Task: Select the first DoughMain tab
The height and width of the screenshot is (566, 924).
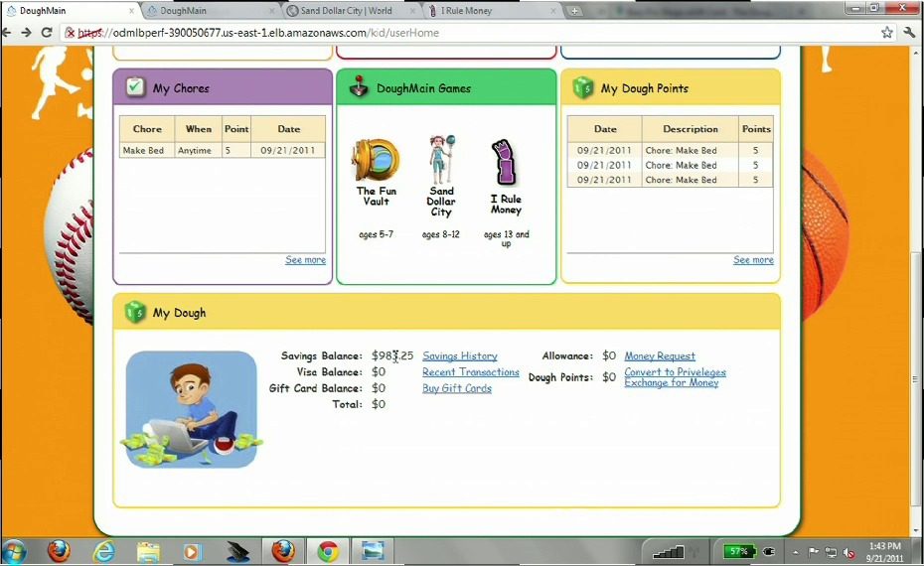Action: [x=69, y=11]
